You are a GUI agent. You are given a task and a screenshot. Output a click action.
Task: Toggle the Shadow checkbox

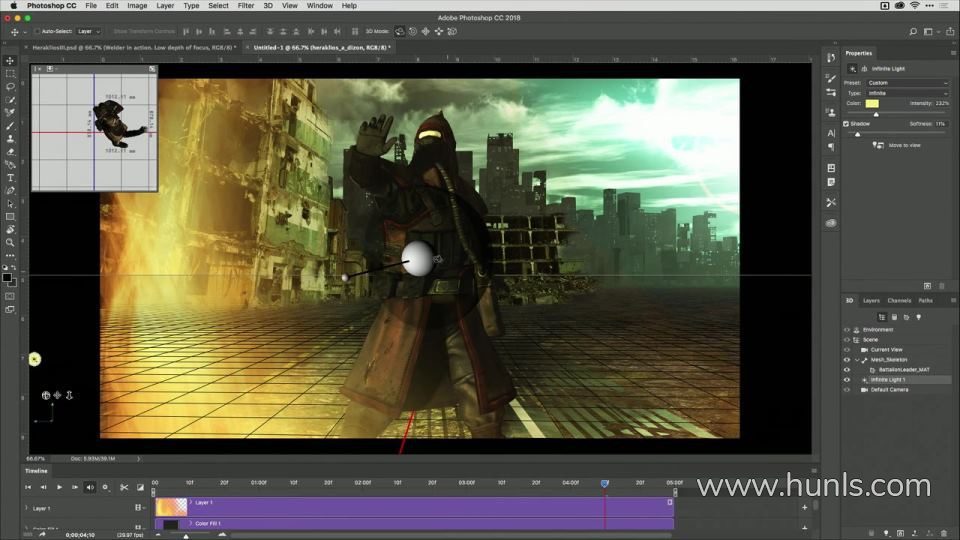click(x=846, y=124)
